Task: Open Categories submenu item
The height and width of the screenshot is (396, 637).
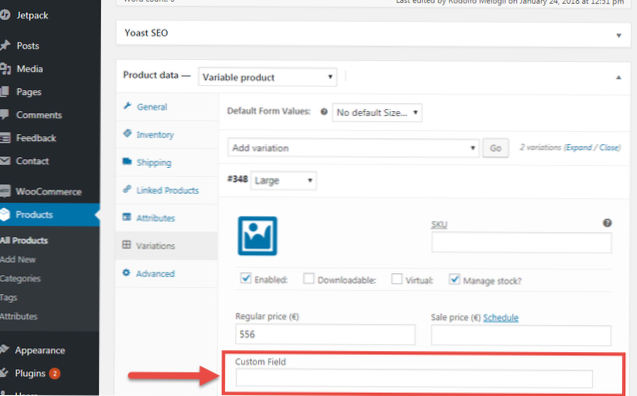Action: click(x=20, y=279)
